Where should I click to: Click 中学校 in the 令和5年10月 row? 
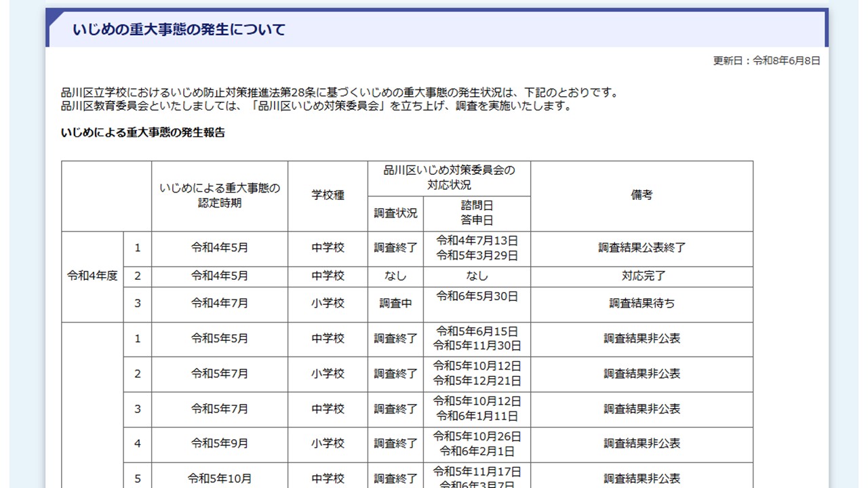(328, 479)
